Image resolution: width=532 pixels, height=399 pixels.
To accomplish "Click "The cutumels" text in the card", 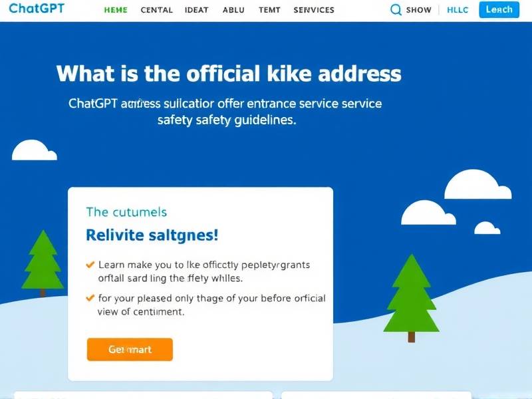I will [x=126, y=212].
